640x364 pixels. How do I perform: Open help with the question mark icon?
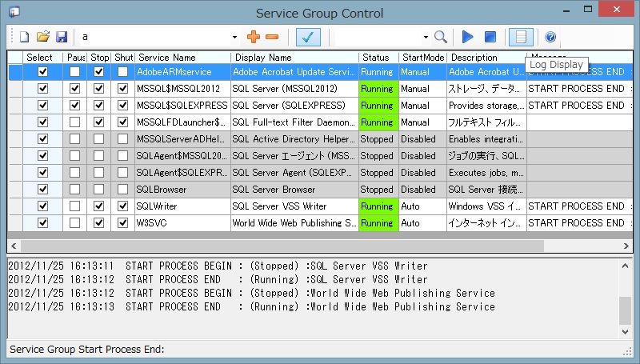tap(550, 37)
